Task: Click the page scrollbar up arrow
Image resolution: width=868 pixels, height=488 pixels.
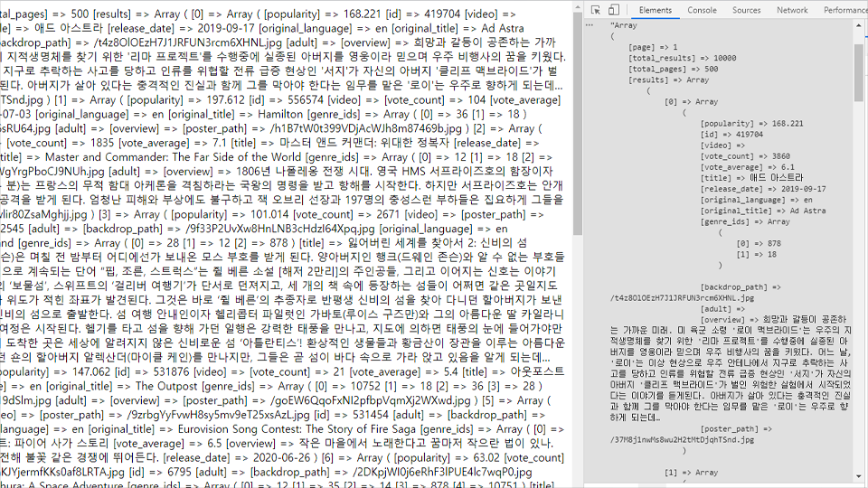Action: (x=578, y=7)
